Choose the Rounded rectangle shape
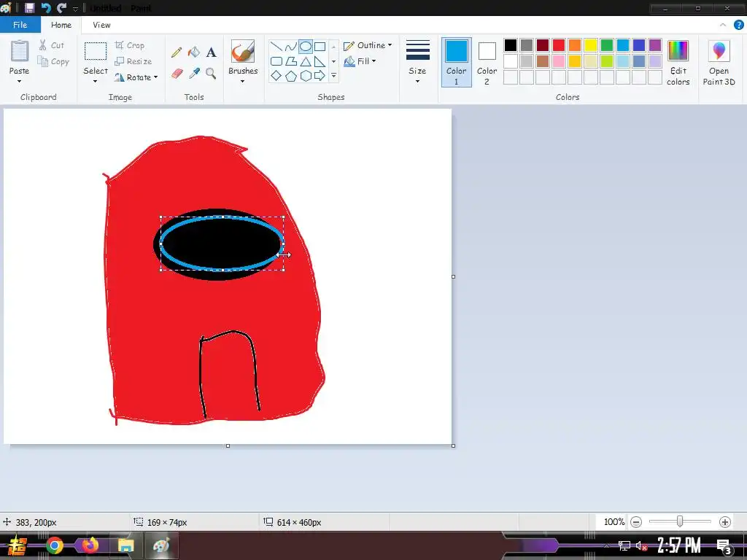The height and width of the screenshot is (560, 747). [x=276, y=61]
